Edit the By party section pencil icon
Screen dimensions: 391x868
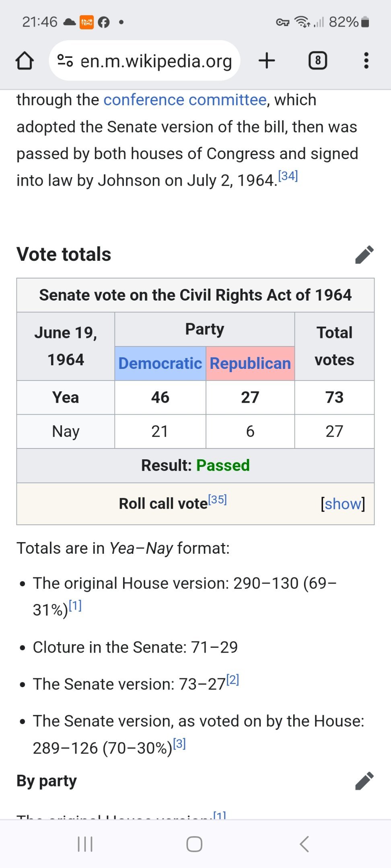click(364, 781)
